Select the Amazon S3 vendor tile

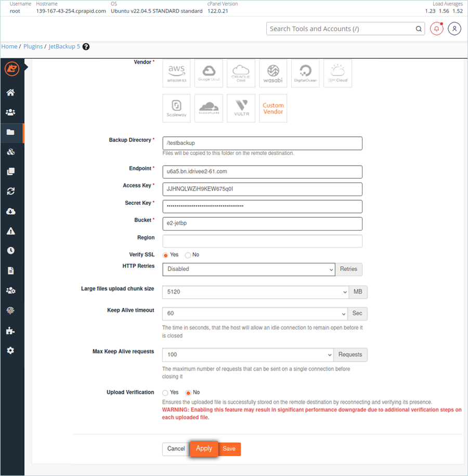[176, 73]
